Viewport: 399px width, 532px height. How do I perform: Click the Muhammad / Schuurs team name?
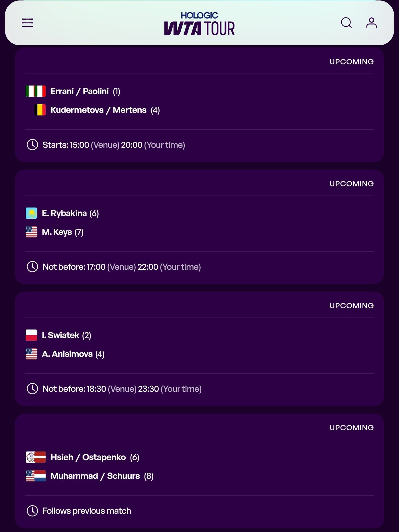point(95,476)
